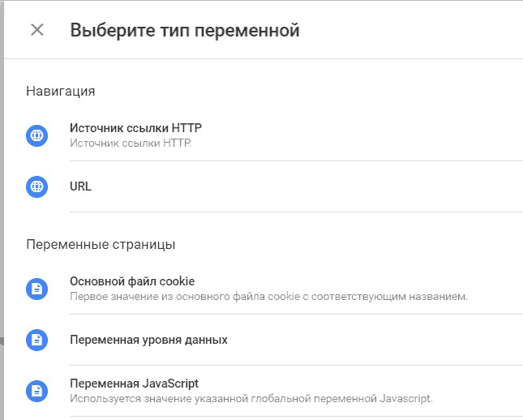Viewport: 523px width, 420px height.
Task: Click empty space in Переменная уровня данных row
Action: (x=367, y=340)
